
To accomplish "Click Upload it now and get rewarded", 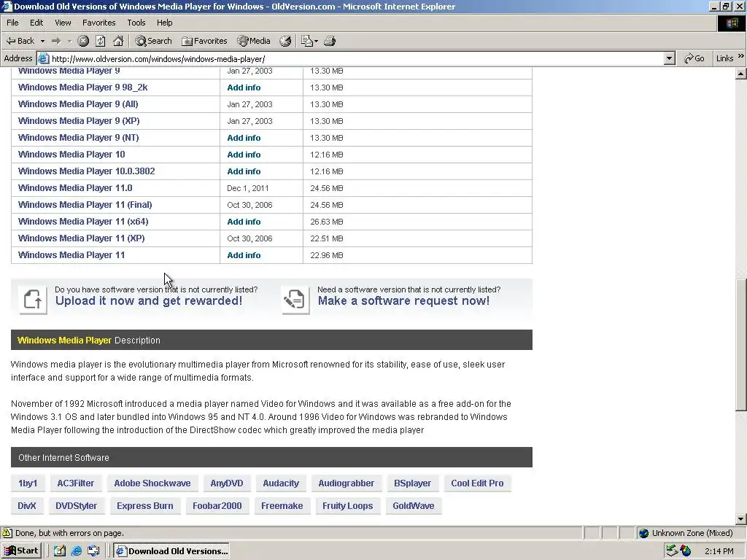I will coord(149,301).
